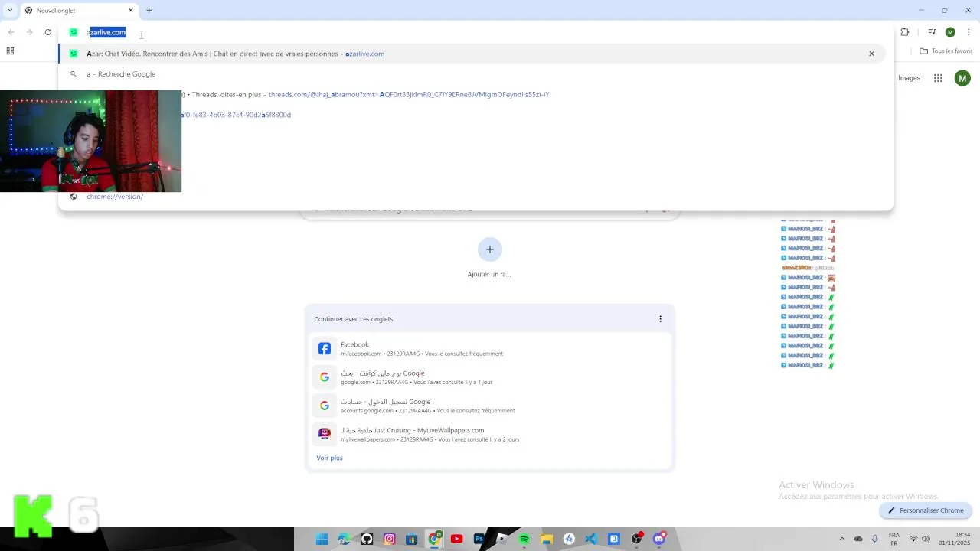Remove the Azar suggestion with the X
The width and height of the screenshot is (980, 551).
coord(871,54)
